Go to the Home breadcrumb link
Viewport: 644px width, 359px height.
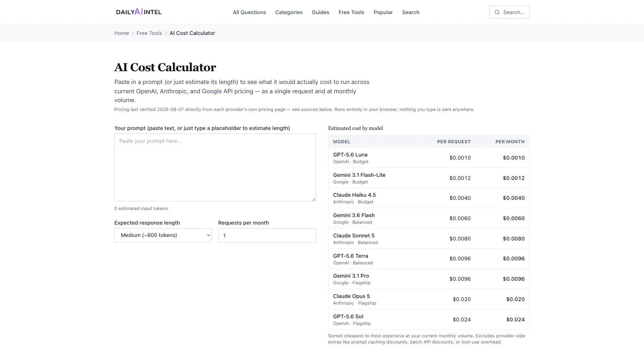pos(122,33)
